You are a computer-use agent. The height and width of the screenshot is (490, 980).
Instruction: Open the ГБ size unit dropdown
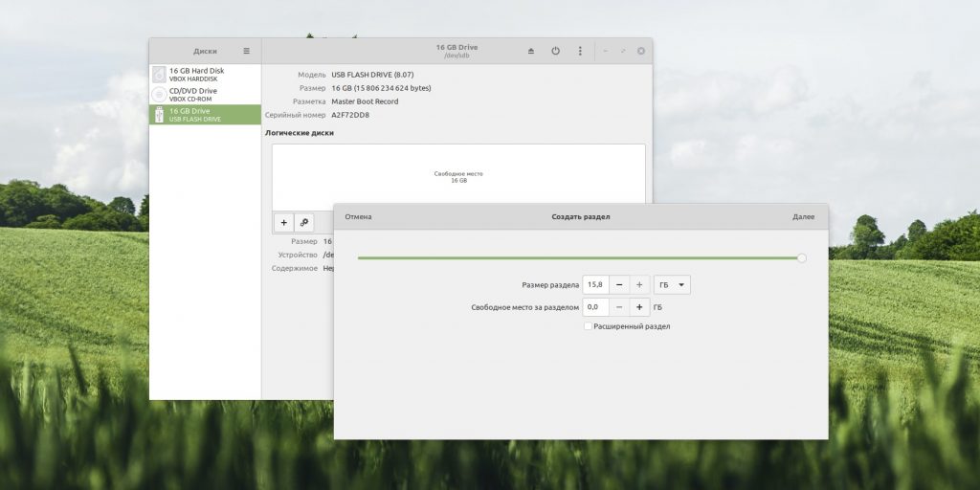tap(672, 285)
